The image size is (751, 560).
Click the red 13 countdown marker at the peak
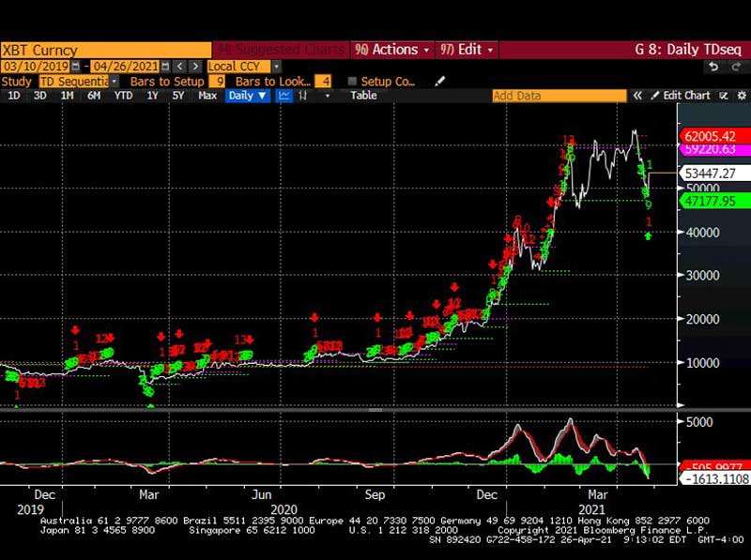click(x=569, y=140)
